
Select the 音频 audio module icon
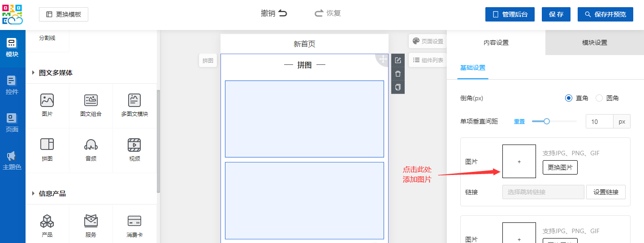[91, 145]
